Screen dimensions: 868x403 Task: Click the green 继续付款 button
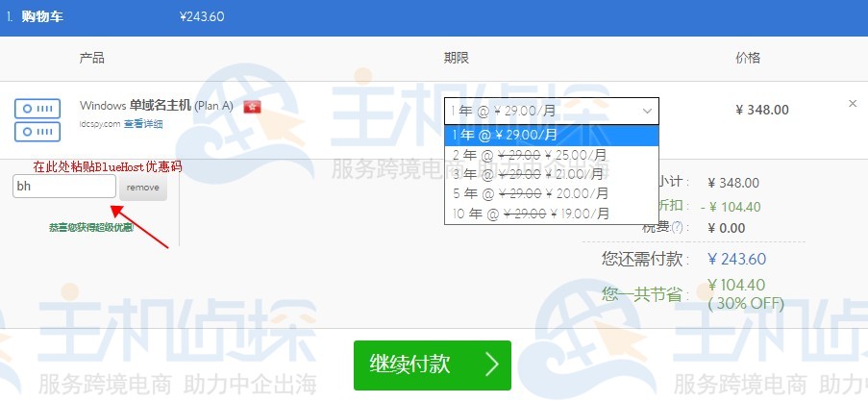(433, 365)
